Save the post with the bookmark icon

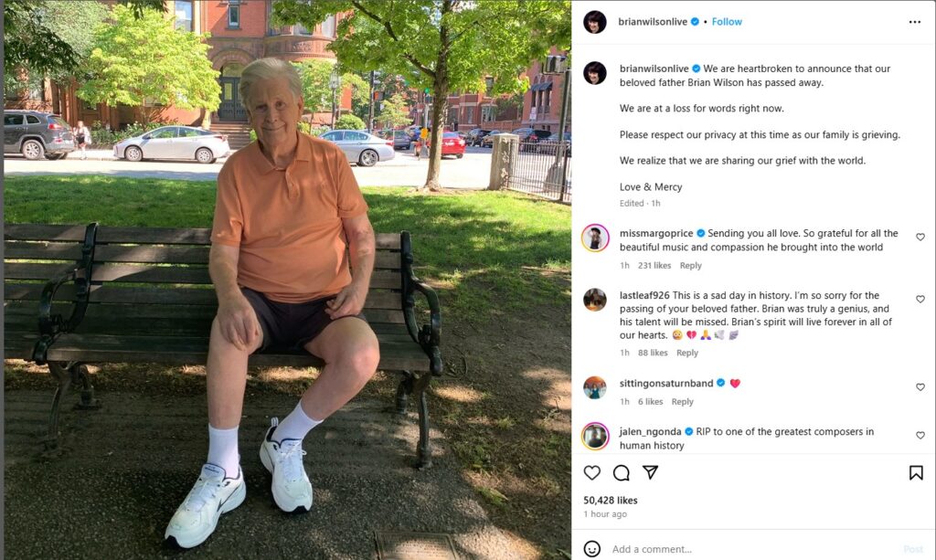tap(916, 473)
